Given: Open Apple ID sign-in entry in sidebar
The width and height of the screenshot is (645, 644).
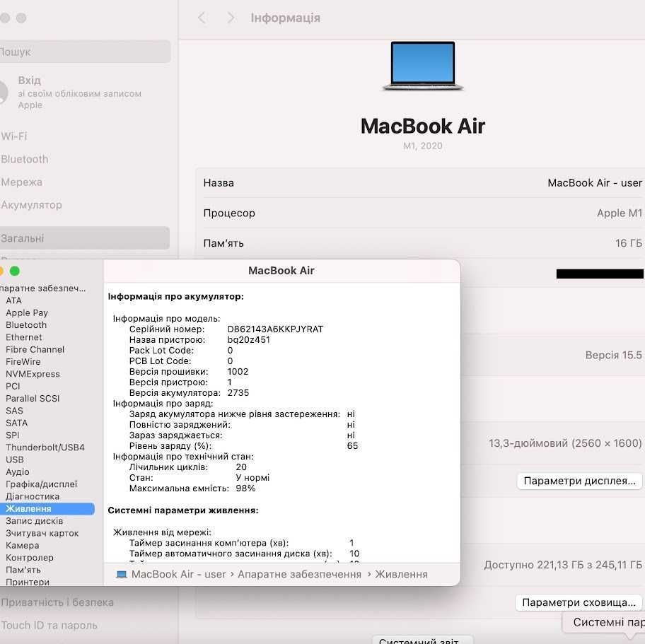Looking at the screenshot, I should point(72,92).
